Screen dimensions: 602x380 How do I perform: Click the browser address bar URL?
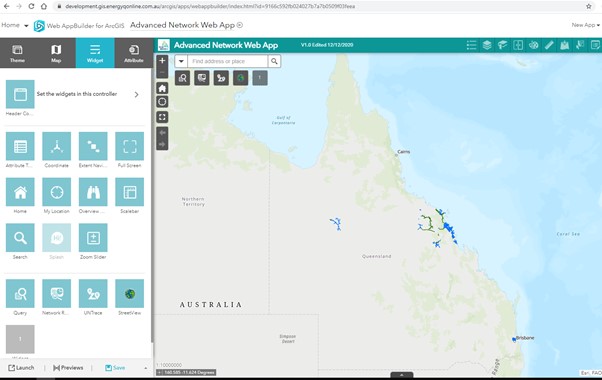tap(210, 6)
